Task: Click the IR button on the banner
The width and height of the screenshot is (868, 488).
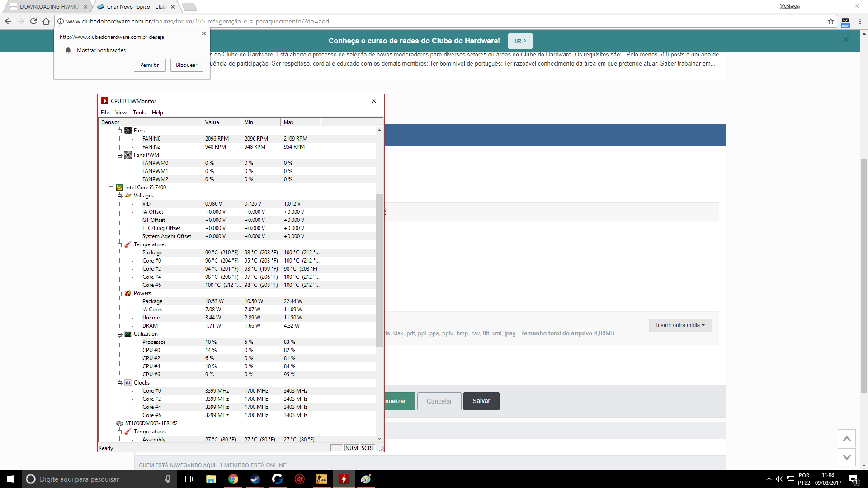Action: 520,41
